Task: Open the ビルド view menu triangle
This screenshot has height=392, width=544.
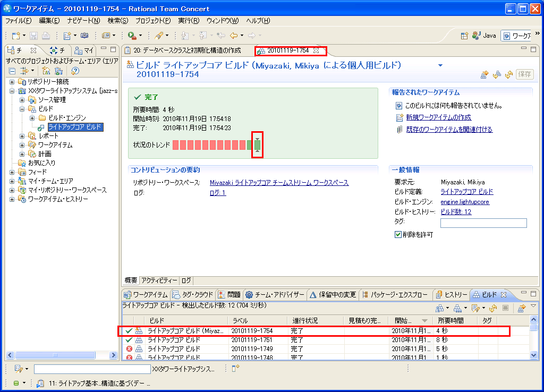Action: click(x=533, y=306)
